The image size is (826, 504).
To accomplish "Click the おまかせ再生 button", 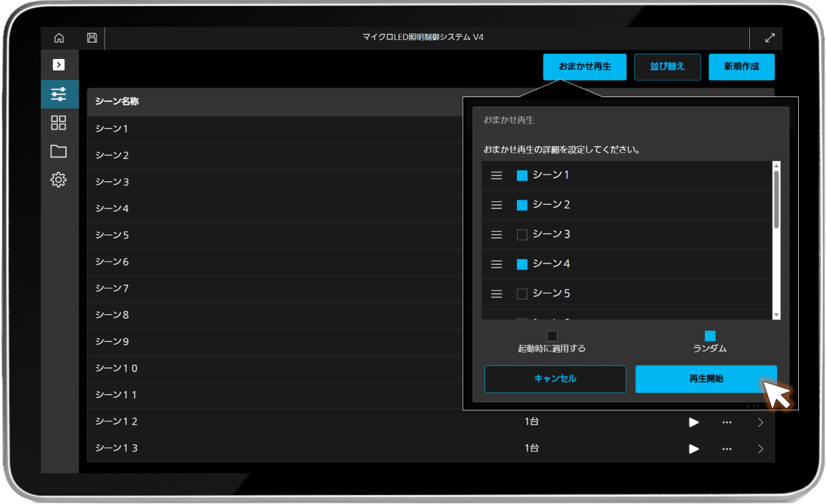I will pyautogui.click(x=585, y=67).
